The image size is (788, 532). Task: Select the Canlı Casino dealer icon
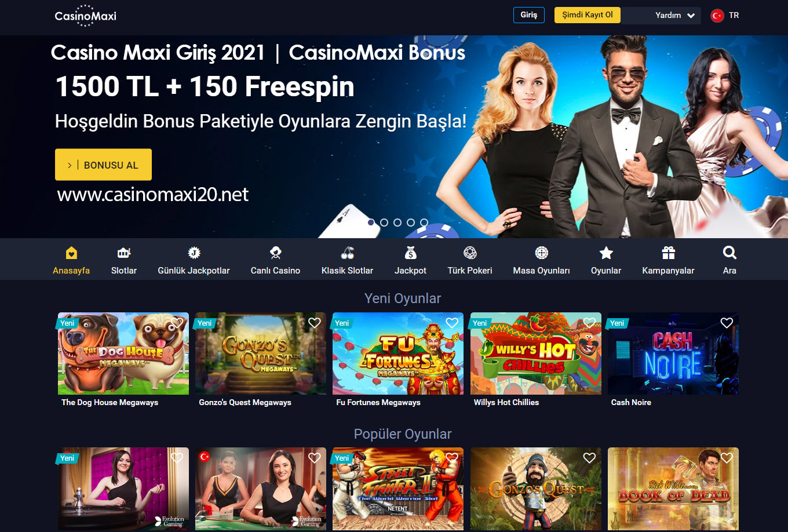click(x=276, y=253)
